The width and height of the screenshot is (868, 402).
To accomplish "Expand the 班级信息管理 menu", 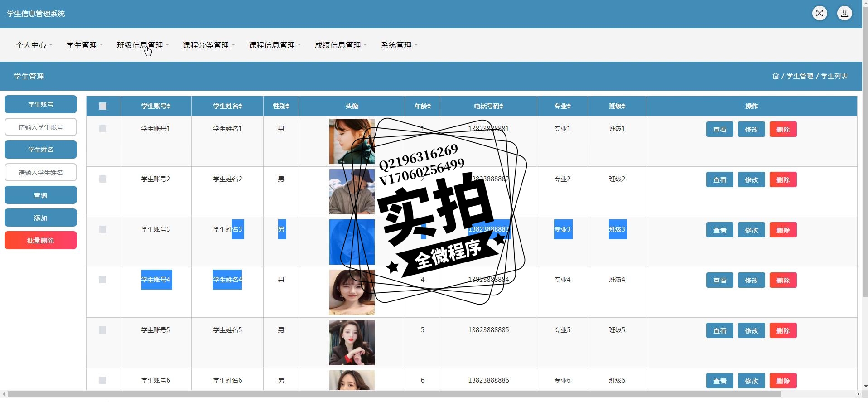I will pyautogui.click(x=143, y=45).
